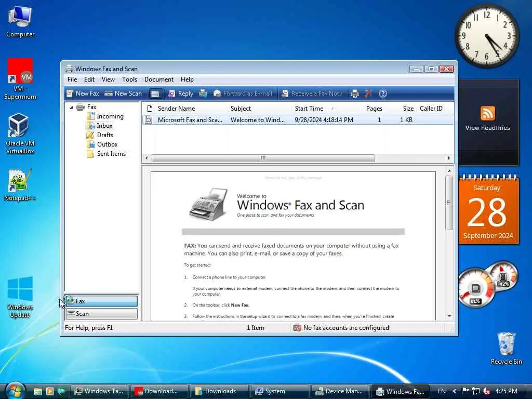Toggle the preview pane toolbar icon

pyautogui.click(x=155, y=94)
